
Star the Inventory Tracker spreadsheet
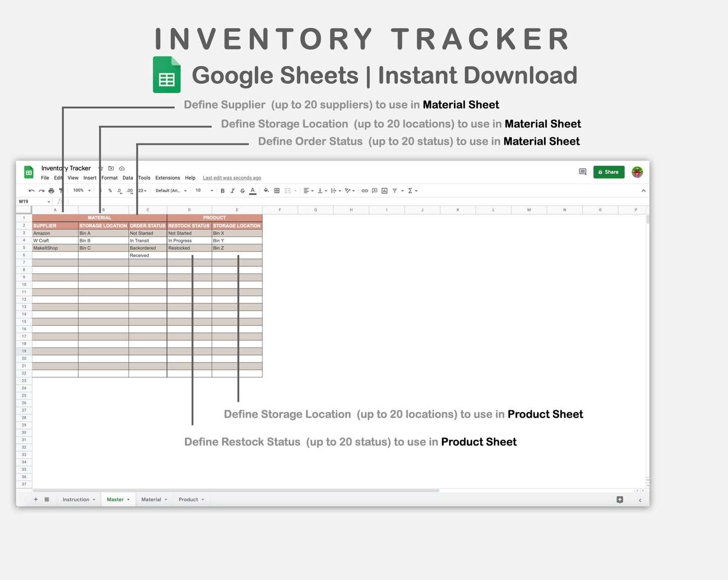click(100, 168)
